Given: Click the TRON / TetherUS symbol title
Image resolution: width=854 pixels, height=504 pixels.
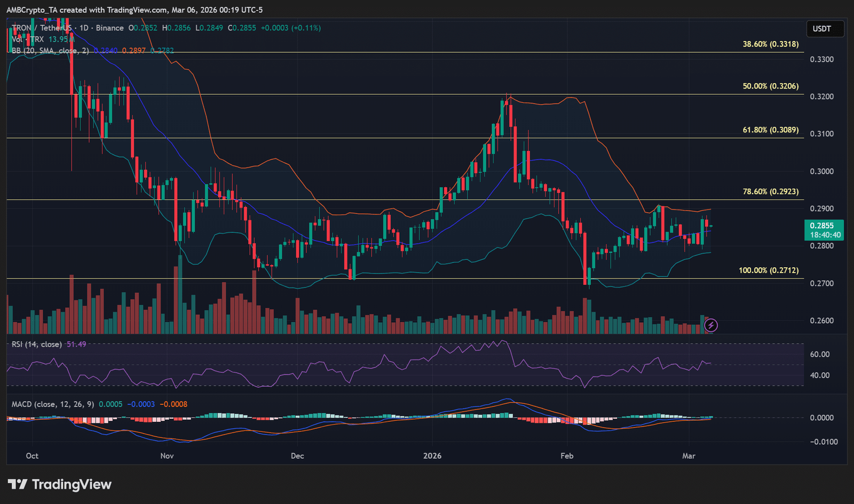Looking at the screenshot, I should point(42,28).
